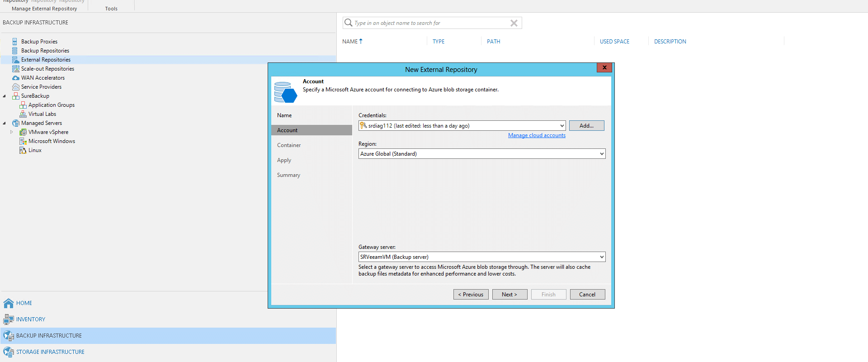Select Backup Proxies in the tree
The width and height of the screenshot is (868, 362).
pyautogui.click(x=39, y=42)
